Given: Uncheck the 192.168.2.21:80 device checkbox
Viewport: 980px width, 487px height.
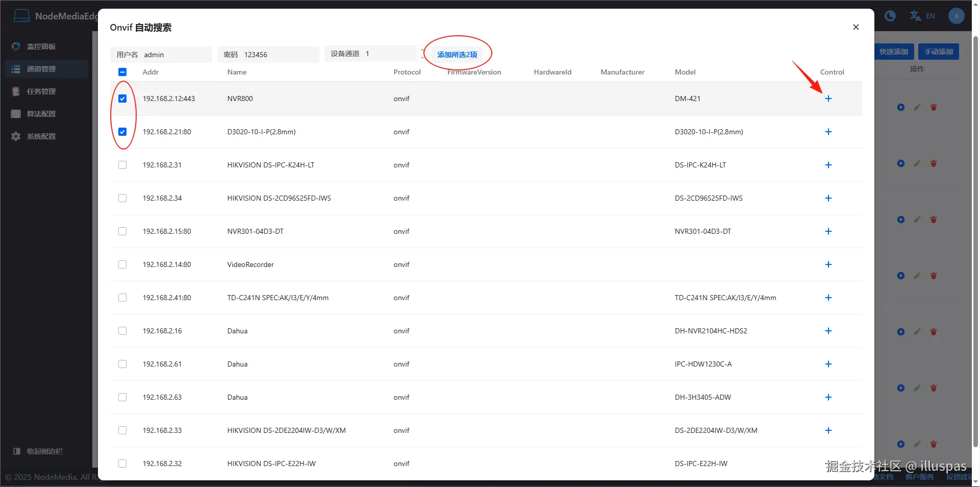Looking at the screenshot, I should [122, 132].
